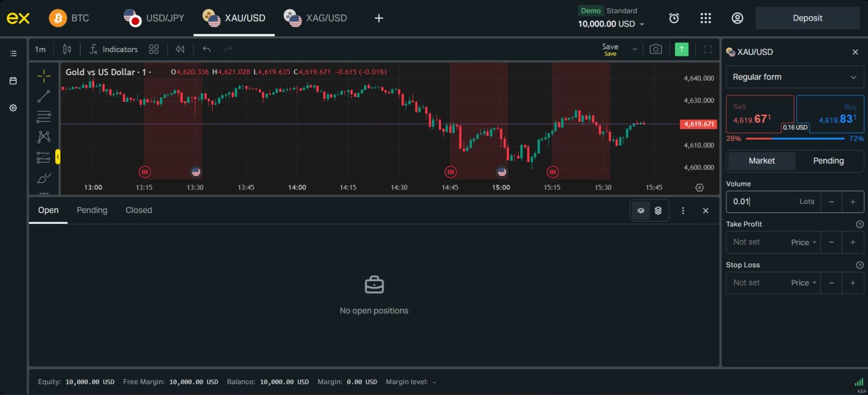Image resolution: width=868 pixels, height=395 pixels.
Task: Toggle the grouped positions view icon
Action: tap(658, 211)
